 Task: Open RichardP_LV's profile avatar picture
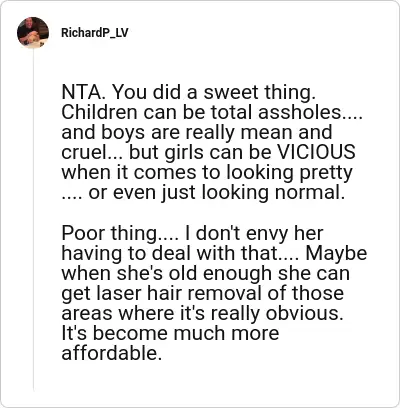tap(33, 33)
